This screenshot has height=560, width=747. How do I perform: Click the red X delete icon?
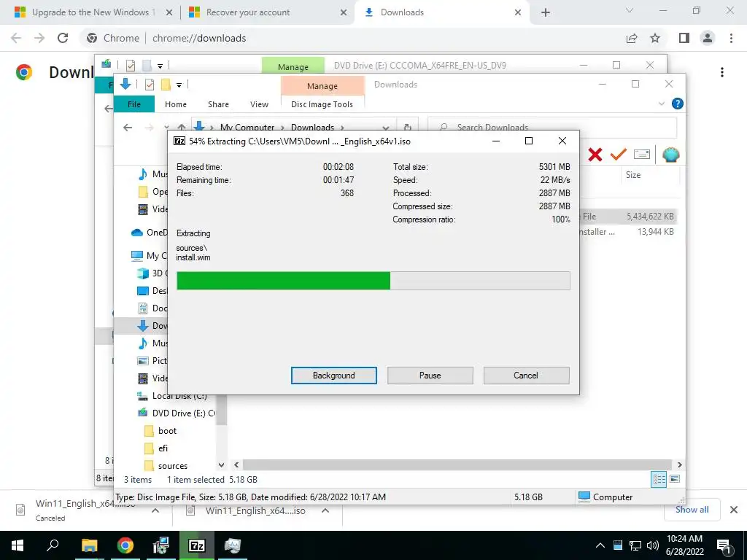(595, 155)
